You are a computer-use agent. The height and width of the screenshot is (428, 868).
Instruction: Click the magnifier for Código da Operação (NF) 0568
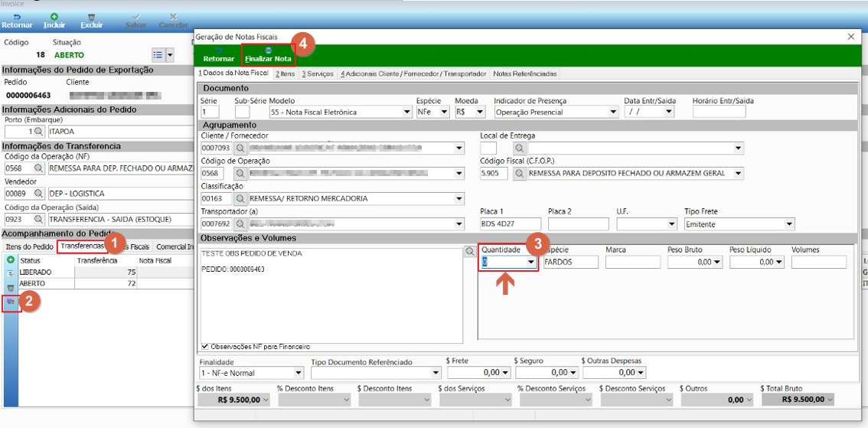tap(38, 168)
